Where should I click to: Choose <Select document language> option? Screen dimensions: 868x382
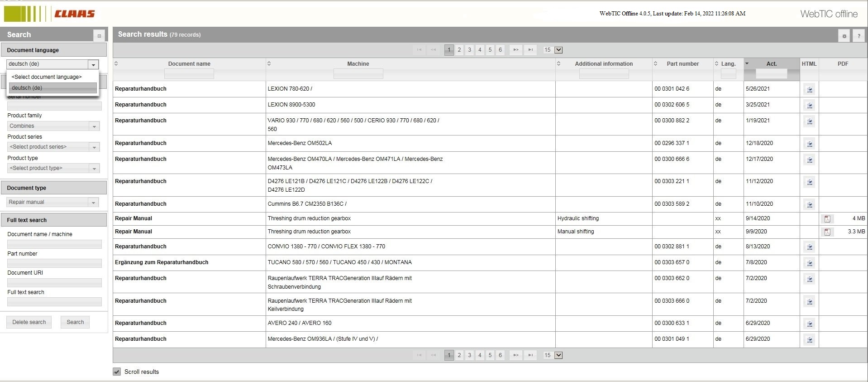(x=53, y=77)
